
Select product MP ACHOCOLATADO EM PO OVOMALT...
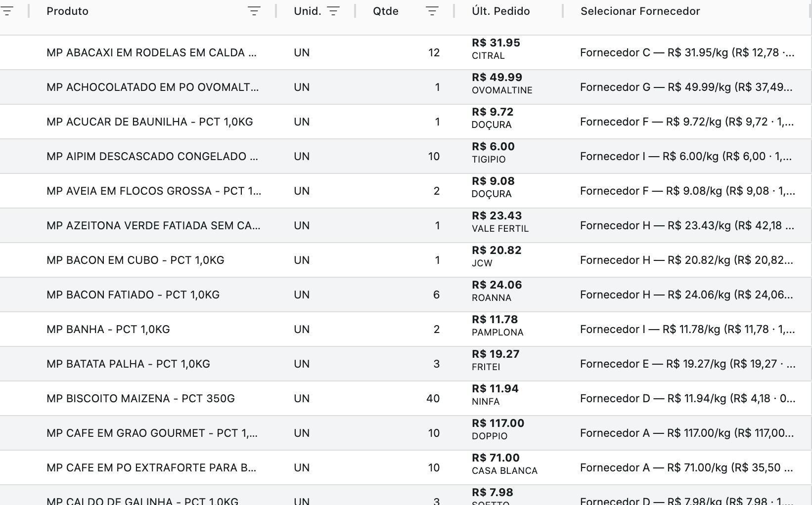click(152, 87)
